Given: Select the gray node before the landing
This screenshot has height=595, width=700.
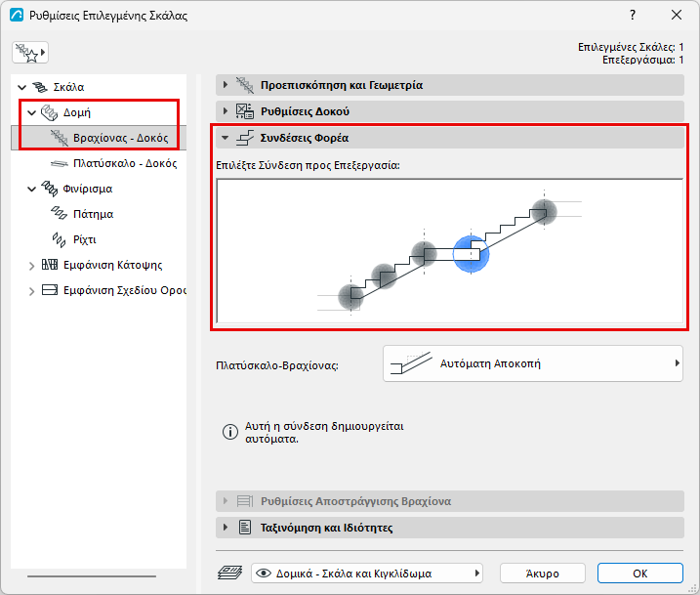Looking at the screenshot, I should (x=424, y=254).
